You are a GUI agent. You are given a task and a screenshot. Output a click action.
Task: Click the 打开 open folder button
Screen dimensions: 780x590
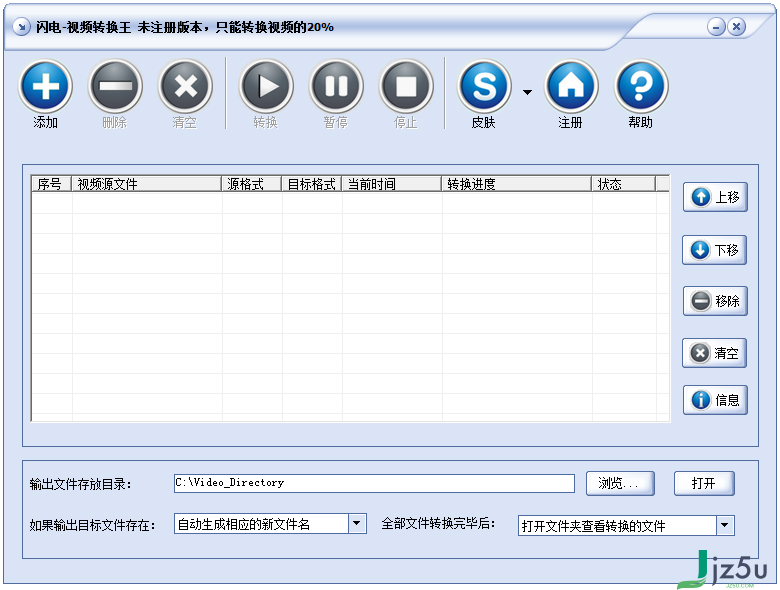pos(704,483)
